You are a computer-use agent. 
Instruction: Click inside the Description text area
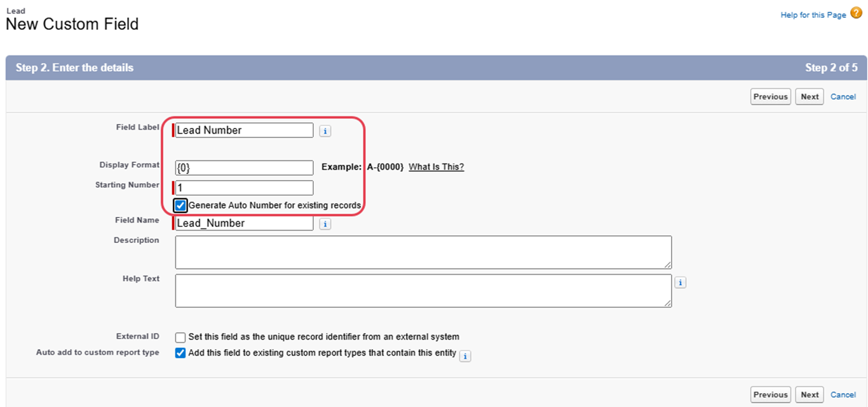[x=423, y=252]
